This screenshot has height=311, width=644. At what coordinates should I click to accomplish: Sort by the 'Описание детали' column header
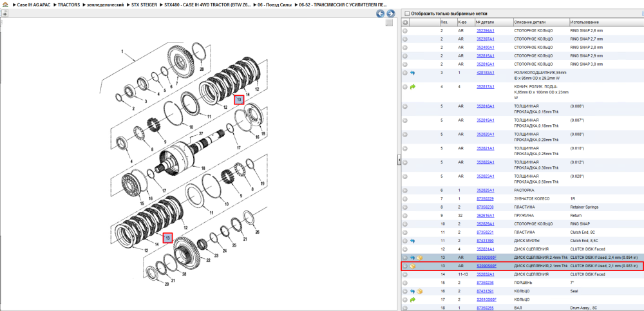point(541,22)
